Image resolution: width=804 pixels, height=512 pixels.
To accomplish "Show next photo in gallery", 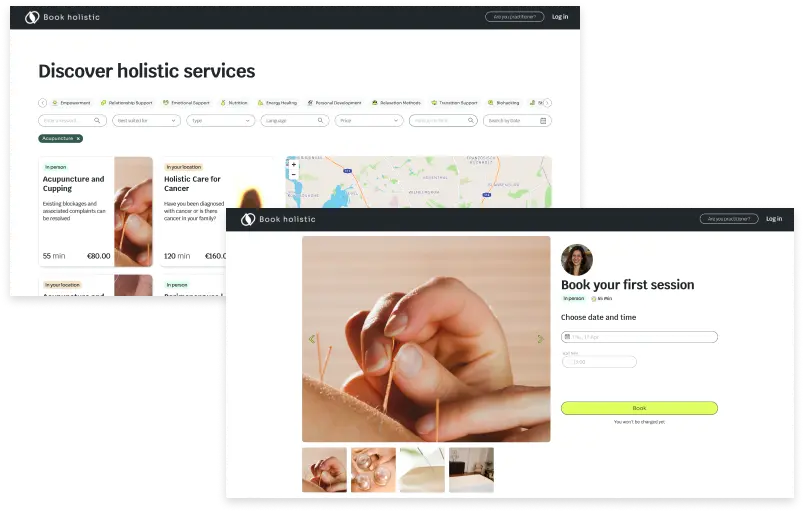I will click(x=540, y=339).
